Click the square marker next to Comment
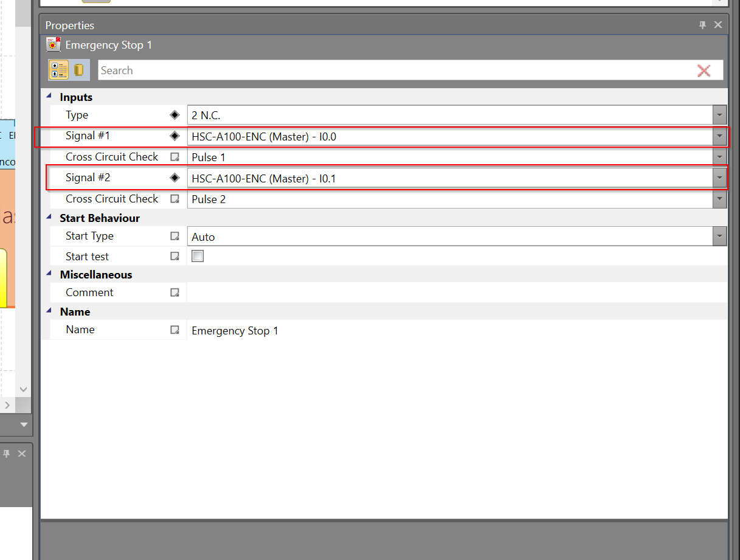 tap(175, 292)
